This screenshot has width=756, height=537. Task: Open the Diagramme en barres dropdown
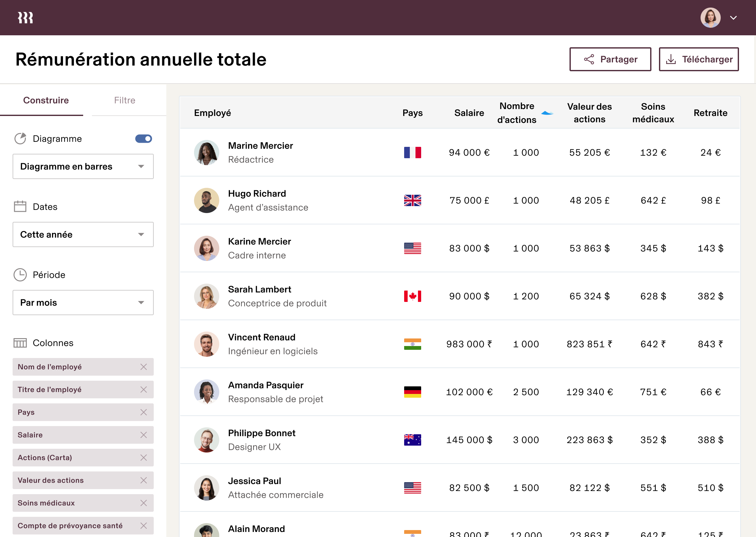[83, 166]
